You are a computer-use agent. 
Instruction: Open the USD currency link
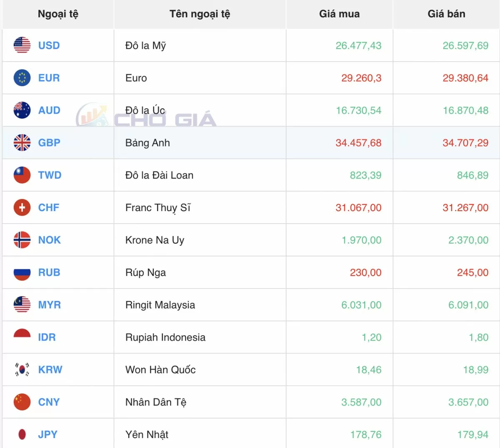click(49, 45)
